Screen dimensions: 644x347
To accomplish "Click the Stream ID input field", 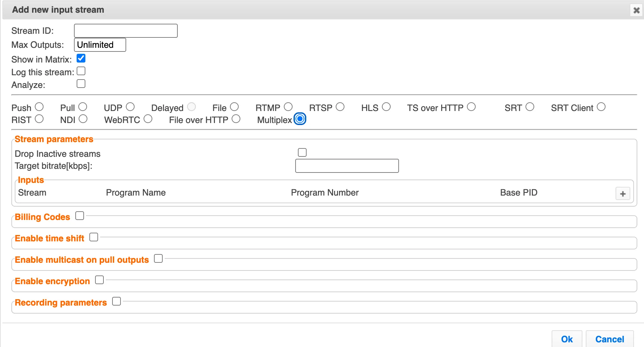I will click(x=126, y=31).
